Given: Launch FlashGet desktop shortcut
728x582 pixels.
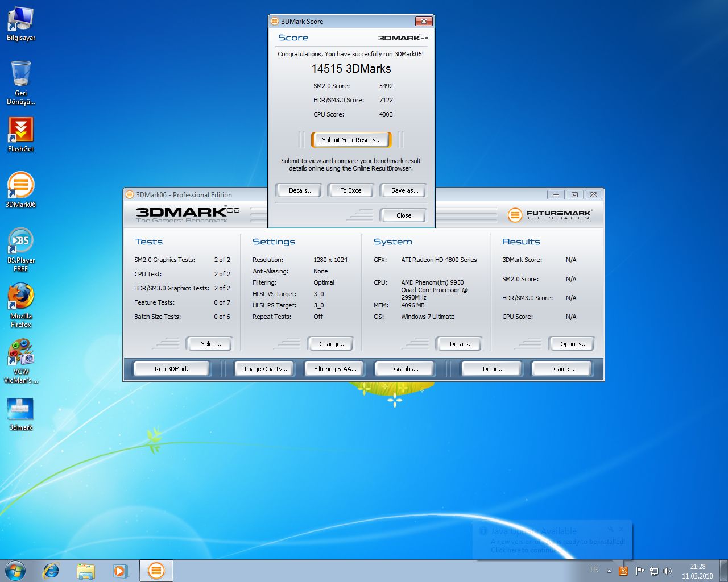Looking at the screenshot, I should pos(20,135).
